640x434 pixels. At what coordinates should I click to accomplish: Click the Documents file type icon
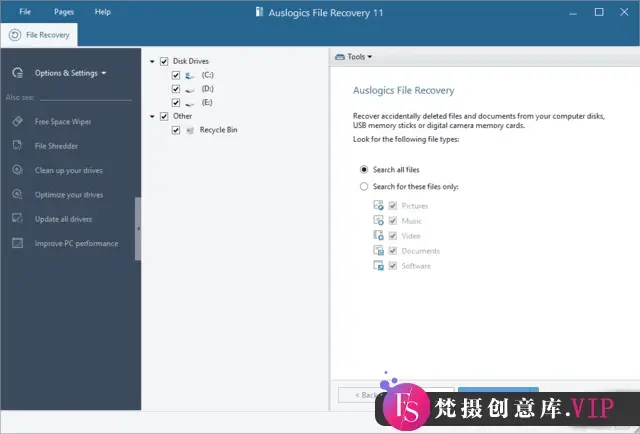pos(378,250)
